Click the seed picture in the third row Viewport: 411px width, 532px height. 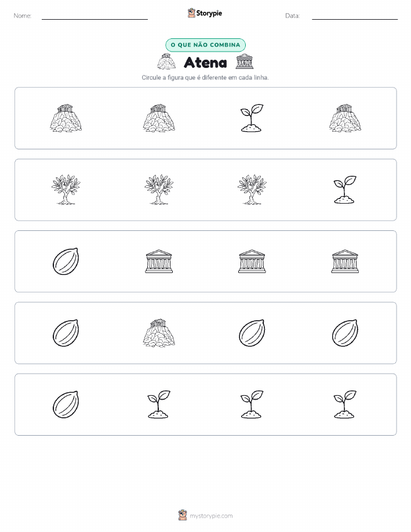pyautogui.click(x=66, y=261)
